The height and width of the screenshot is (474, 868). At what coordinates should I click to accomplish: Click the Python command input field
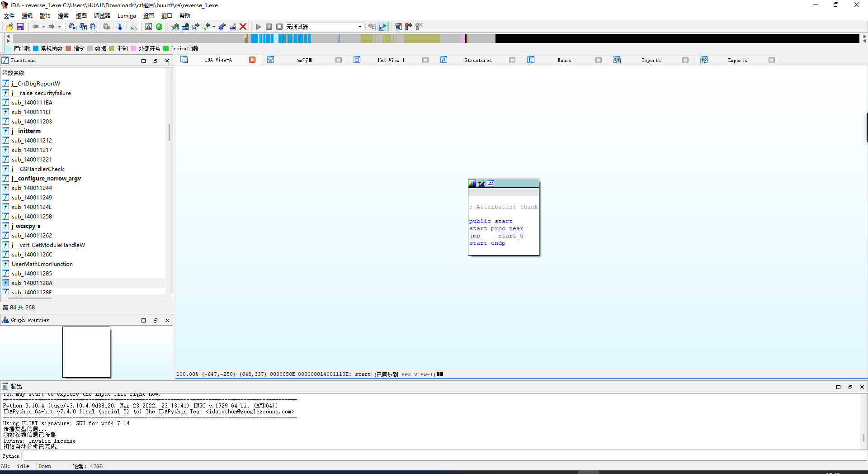pos(445,456)
